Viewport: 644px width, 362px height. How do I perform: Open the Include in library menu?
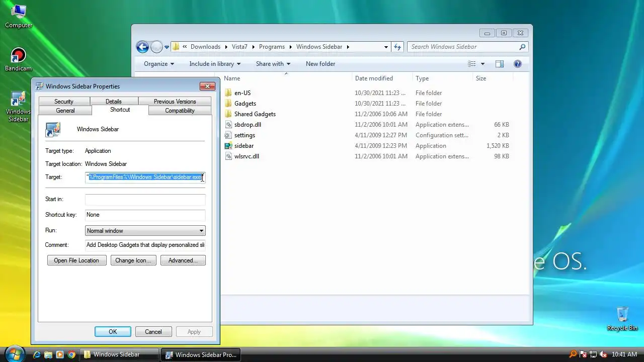pyautogui.click(x=215, y=64)
